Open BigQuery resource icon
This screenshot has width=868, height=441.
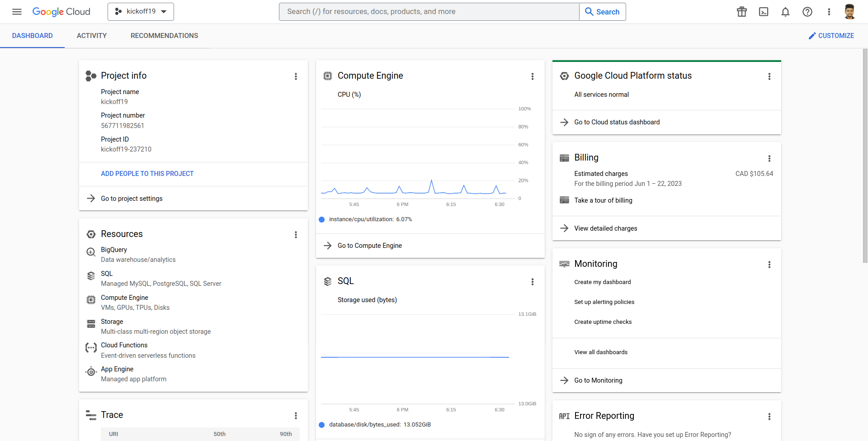pyautogui.click(x=91, y=252)
